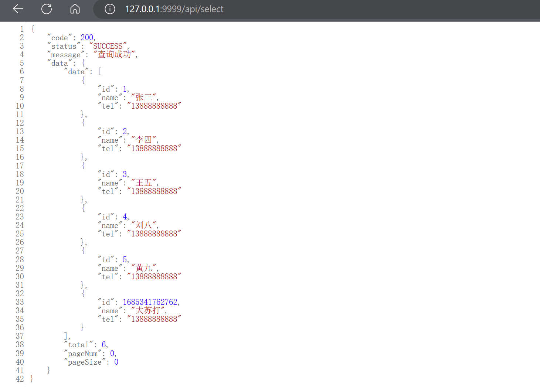
Task: Select the tel value on line 20
Action: pos(154,191)
